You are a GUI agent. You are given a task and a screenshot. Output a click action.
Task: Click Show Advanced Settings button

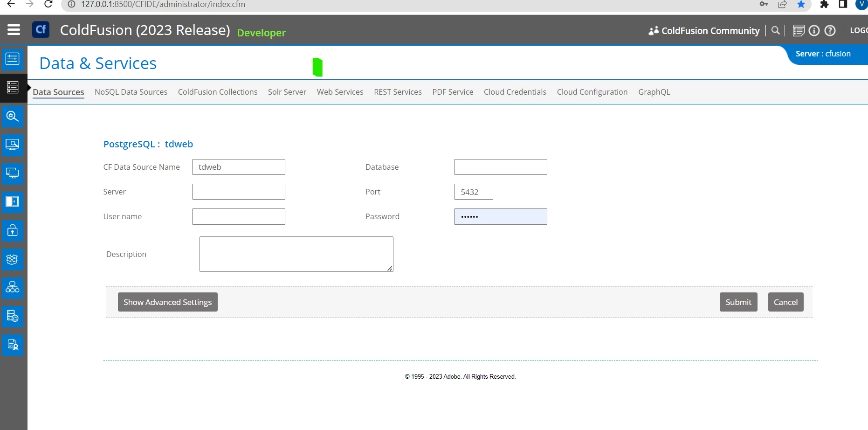[x=168, y=302]
